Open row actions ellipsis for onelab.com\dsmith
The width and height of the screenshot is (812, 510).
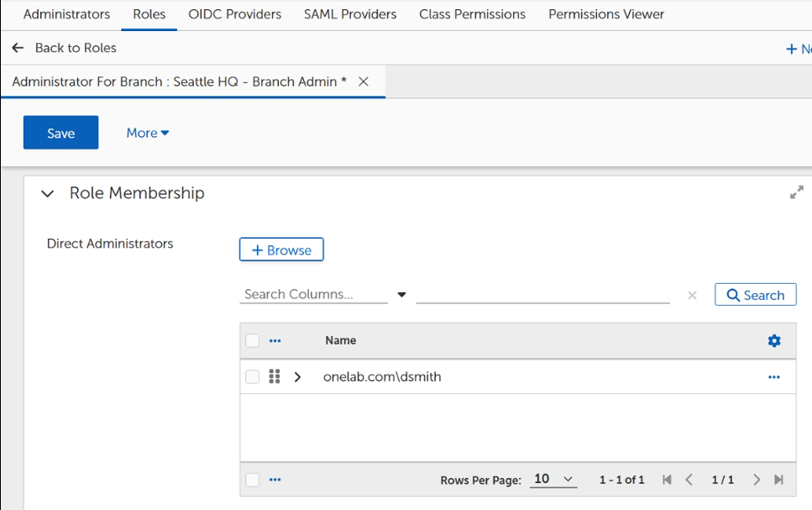coord(773,377)
